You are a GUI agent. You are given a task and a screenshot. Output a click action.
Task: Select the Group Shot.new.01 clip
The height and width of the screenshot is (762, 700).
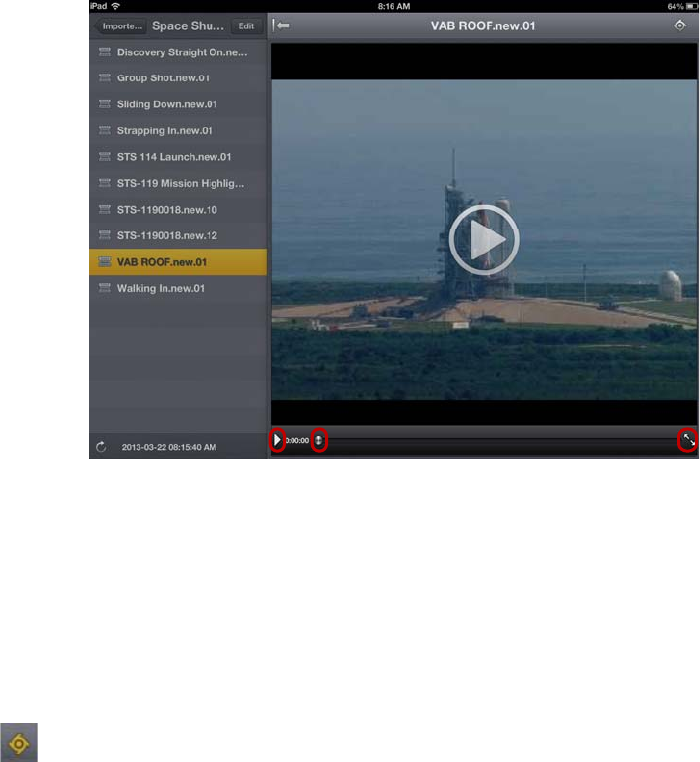click(x=179, y=78)
